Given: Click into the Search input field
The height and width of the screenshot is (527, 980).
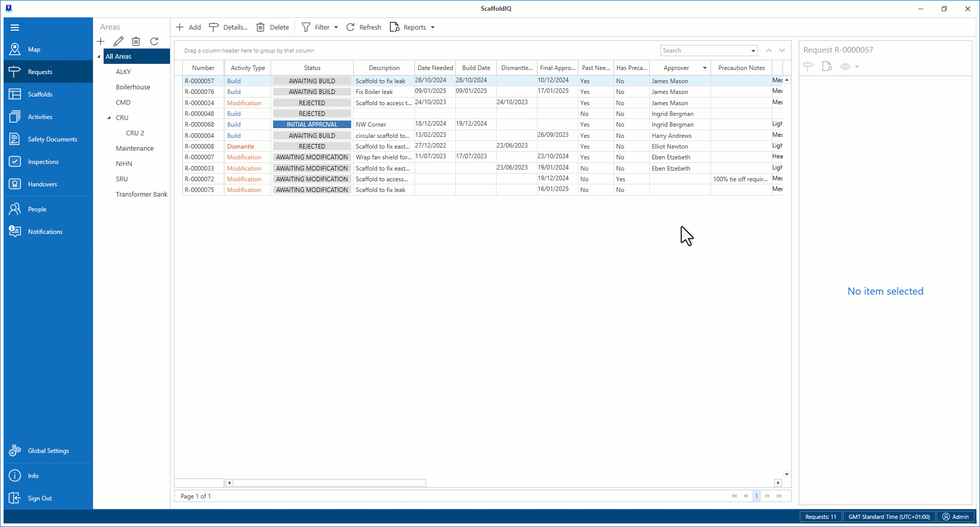Looking at the screenshot, I should tap(704, 51).
